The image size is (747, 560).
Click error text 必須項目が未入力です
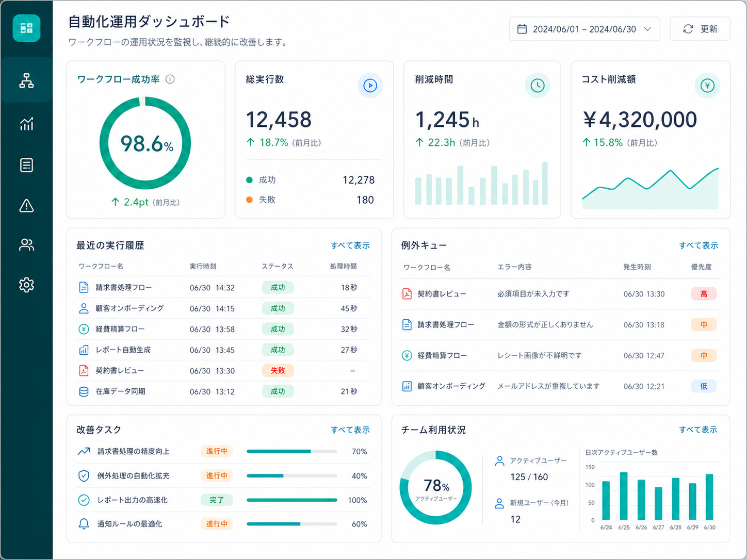pyautogui.click(x=533, y=294)
